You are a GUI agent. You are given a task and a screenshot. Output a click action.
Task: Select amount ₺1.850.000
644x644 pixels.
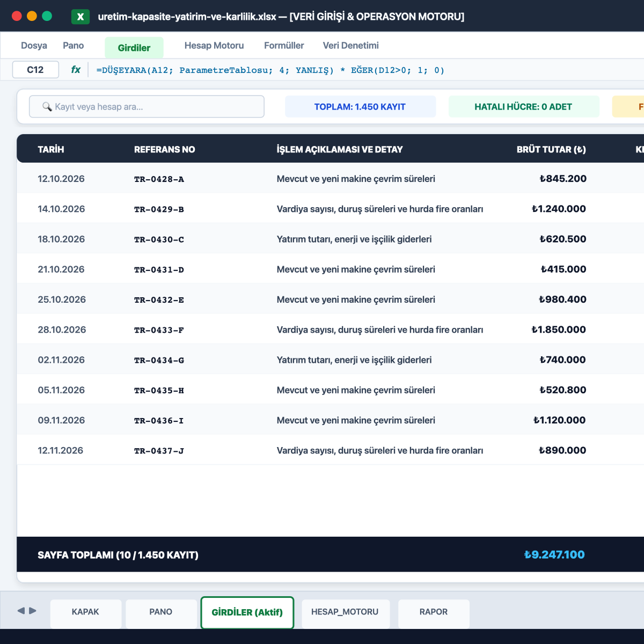[559, 330]
